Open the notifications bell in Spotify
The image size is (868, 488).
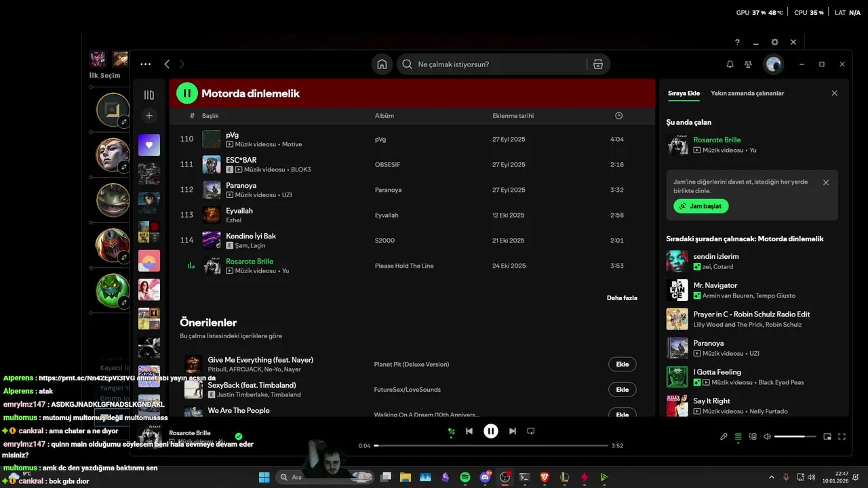pyautogui.click(x=730, y=64)
